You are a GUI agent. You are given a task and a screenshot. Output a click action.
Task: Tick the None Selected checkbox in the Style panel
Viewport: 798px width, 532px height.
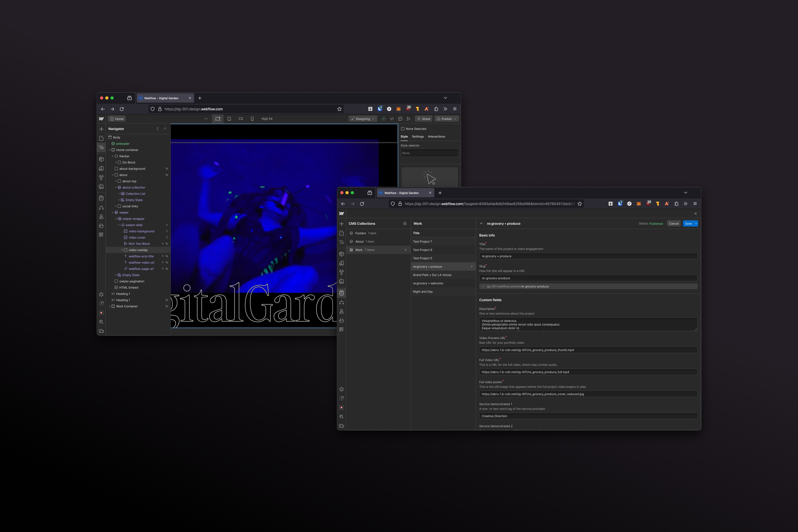[x=403, y=129]
